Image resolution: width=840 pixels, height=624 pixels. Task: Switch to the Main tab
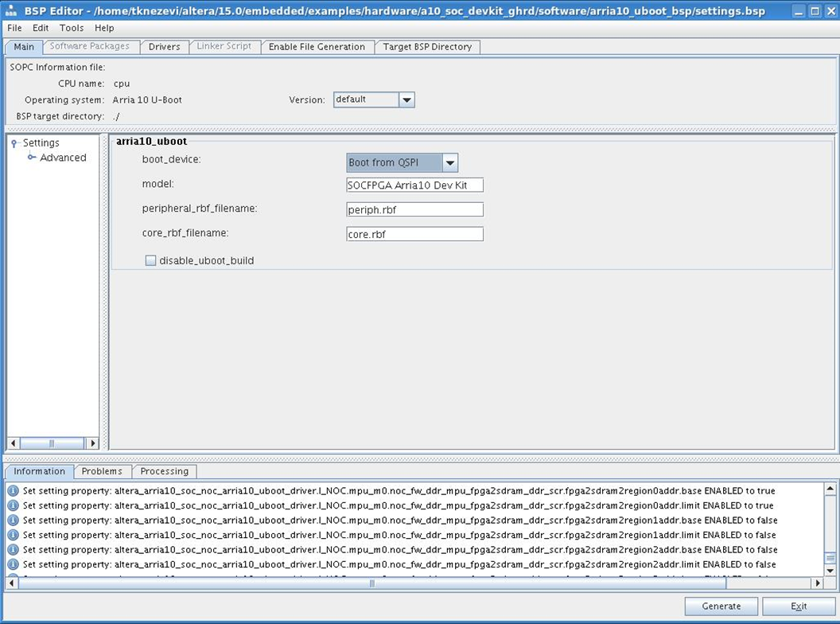coord(24,47)
